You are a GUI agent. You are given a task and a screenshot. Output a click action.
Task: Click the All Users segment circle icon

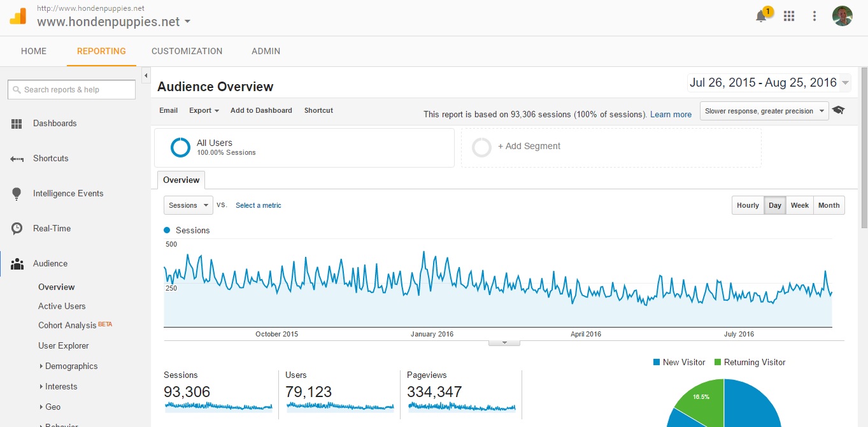[180, 148]
